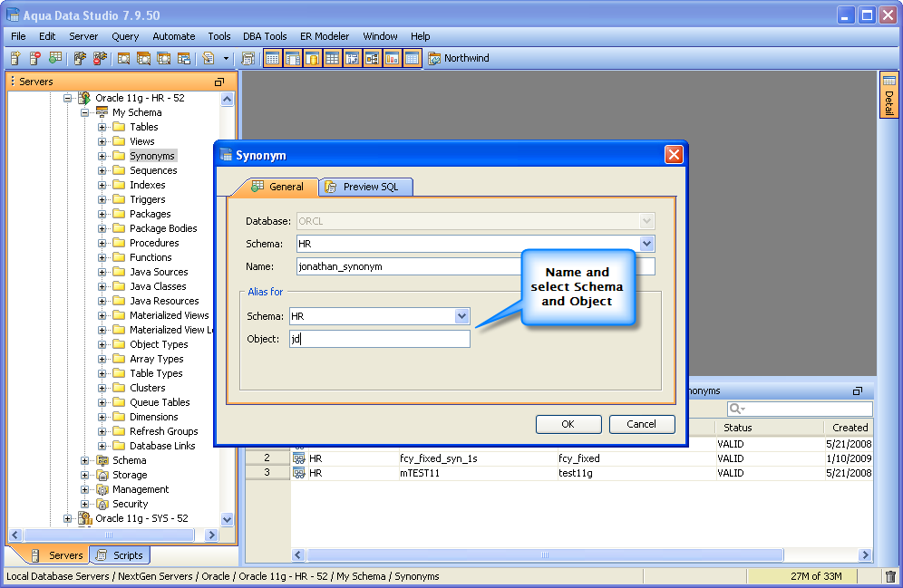
Task: Click the bar chart toolbar icon
Action: coord(393,58)
